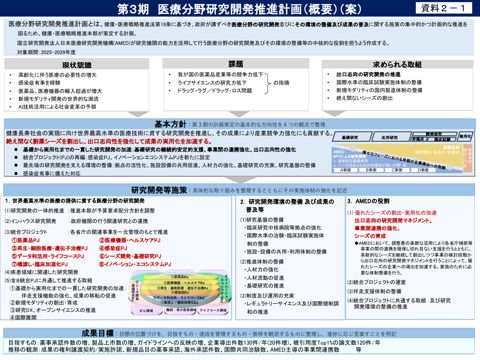Screen dimensions: 480x360
Task: Click item '(4)疾患領域に関連した研究開発'
Action: coord(42,272)
